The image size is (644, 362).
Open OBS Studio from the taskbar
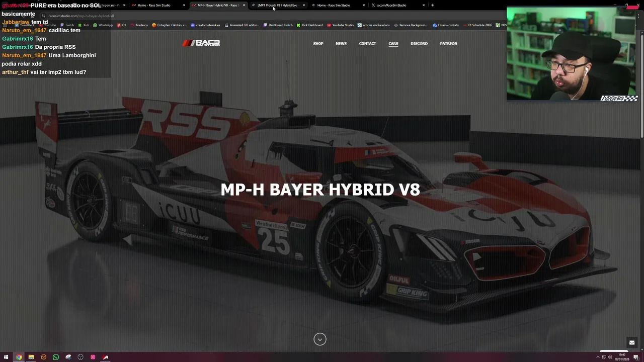(x=80, y=357)
